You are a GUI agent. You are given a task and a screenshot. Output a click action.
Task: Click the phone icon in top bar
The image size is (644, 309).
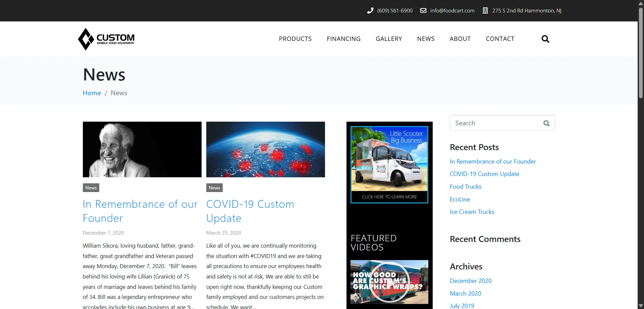pos(370,11)
